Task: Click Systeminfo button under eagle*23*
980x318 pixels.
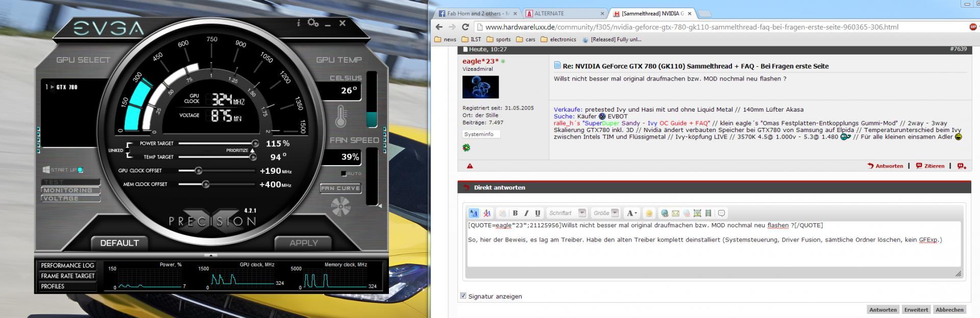Action: 481,134
